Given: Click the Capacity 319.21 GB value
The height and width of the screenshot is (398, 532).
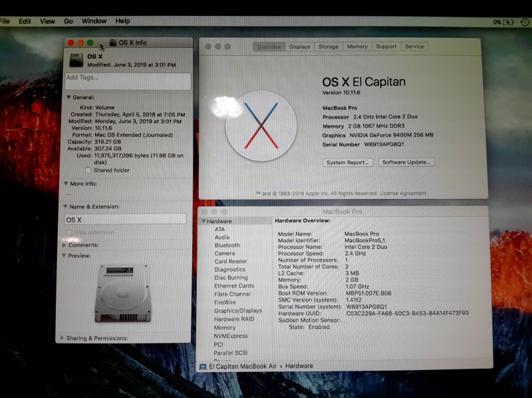Looking at the screenshot, I should click(108, 142).
